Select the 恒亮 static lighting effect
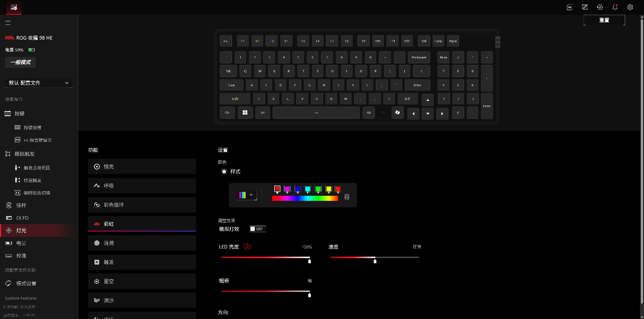The width and height of the screenshot is (644, 319). point(142,166)
